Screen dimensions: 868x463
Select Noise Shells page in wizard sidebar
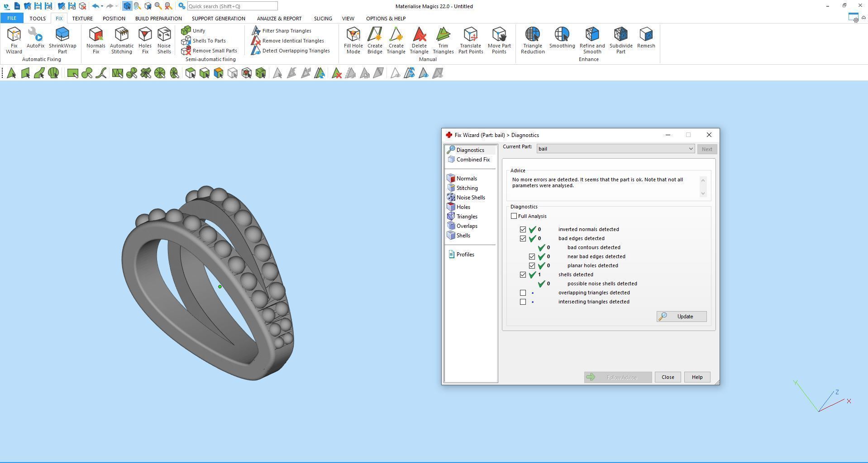pos(466,198)
